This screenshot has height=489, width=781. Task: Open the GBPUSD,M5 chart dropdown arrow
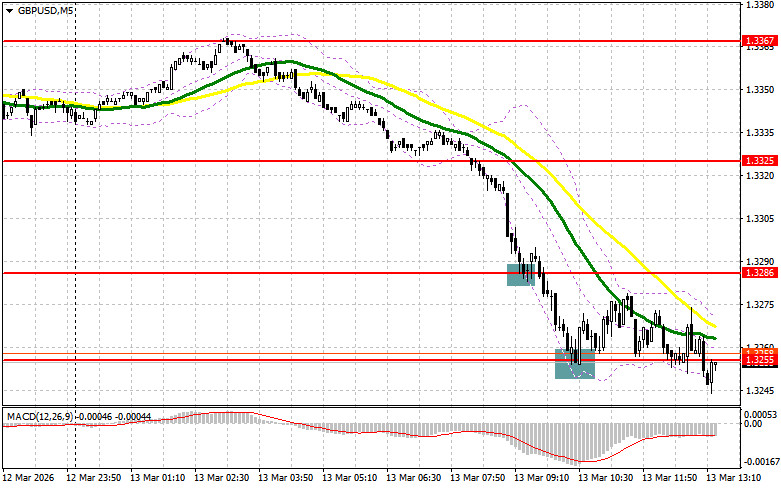pos(10,10)
